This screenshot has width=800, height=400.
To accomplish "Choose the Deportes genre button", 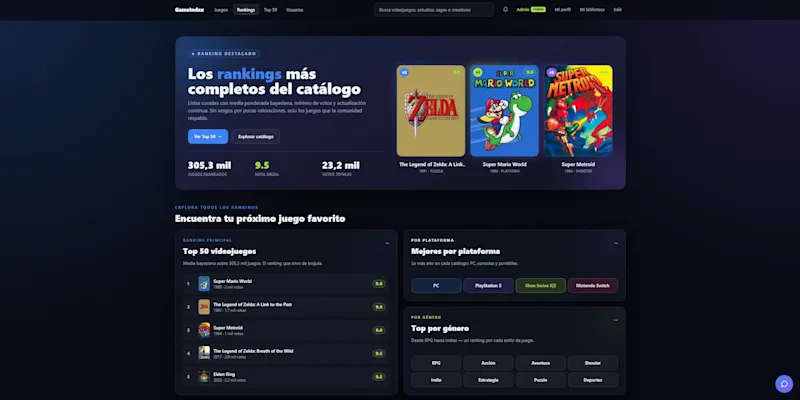I will (593, 380).
